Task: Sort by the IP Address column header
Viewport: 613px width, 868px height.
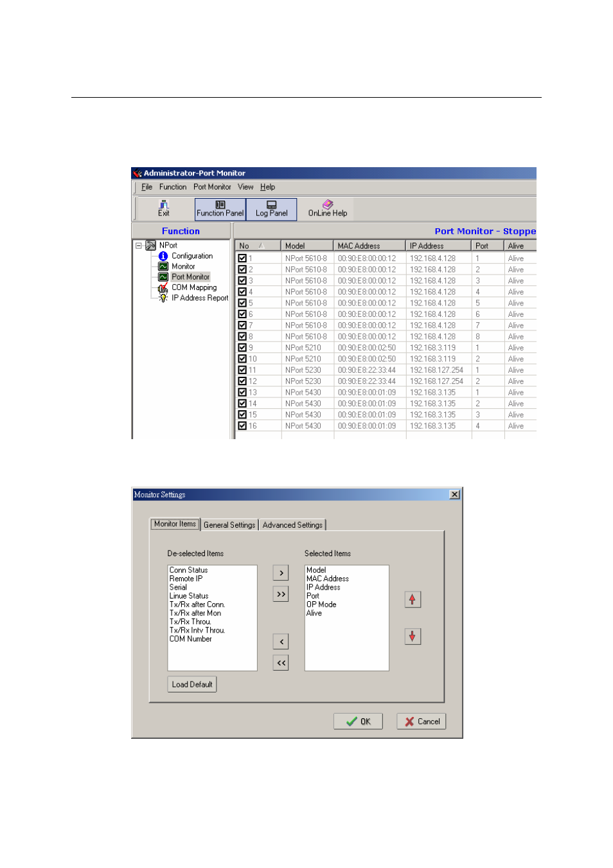Action: pos(438,246)
